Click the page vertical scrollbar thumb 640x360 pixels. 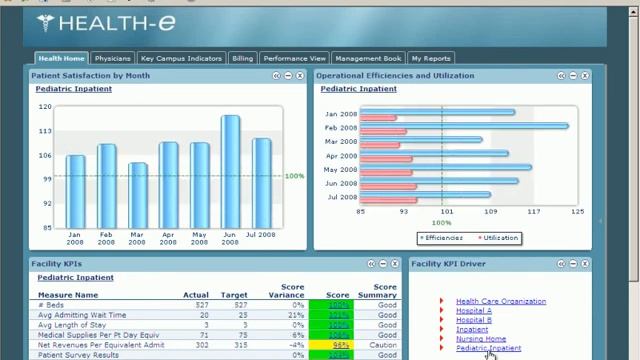tap(633, 149)
